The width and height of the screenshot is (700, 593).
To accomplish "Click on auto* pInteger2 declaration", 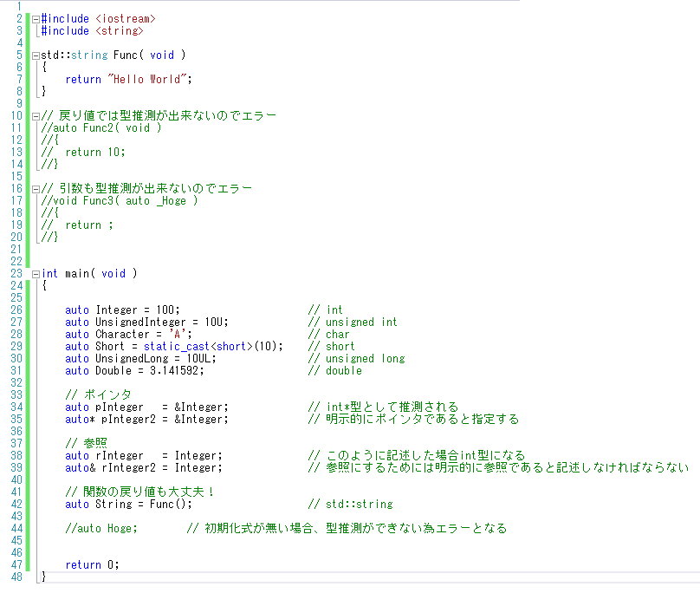I will coord(147,419).
